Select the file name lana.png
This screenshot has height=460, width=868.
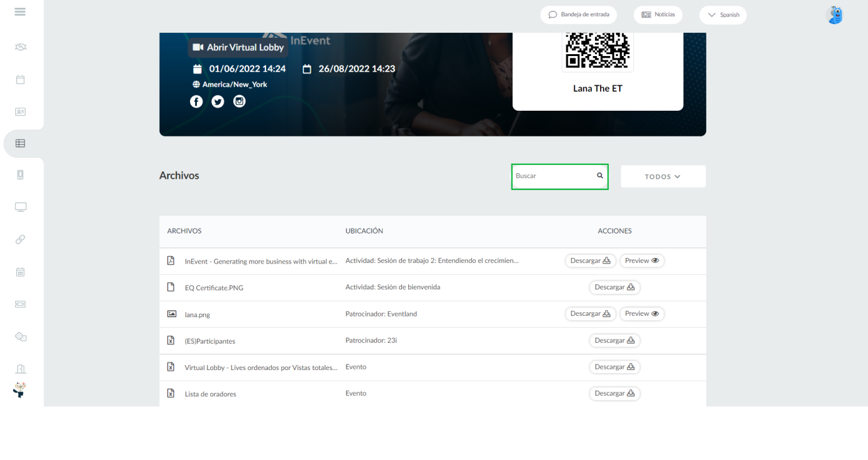198,315
